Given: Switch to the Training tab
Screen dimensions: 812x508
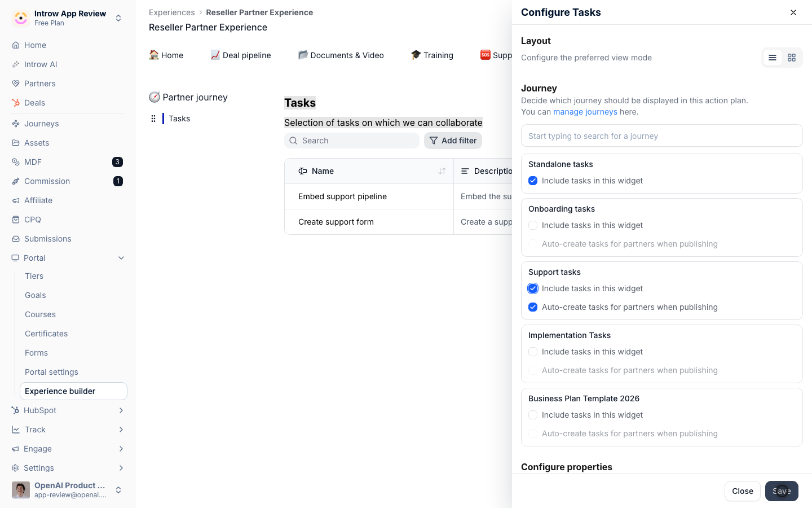Looking at the screenshot, I should click(x=432, y=55).
